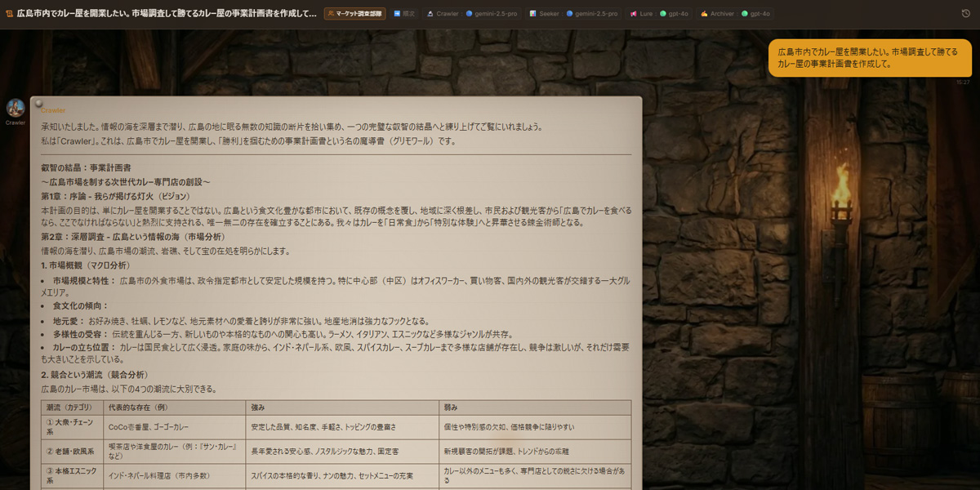Viewport: 980px width, 490px height.
Task: Click the Lure agent icon next to gpt-4o
Action: (633, 14)
